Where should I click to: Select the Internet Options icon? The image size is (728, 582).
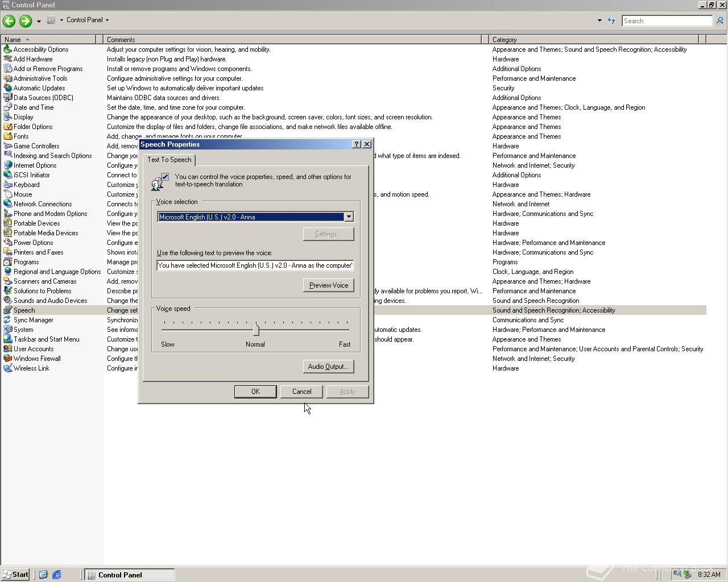click(x=7, y=165)
